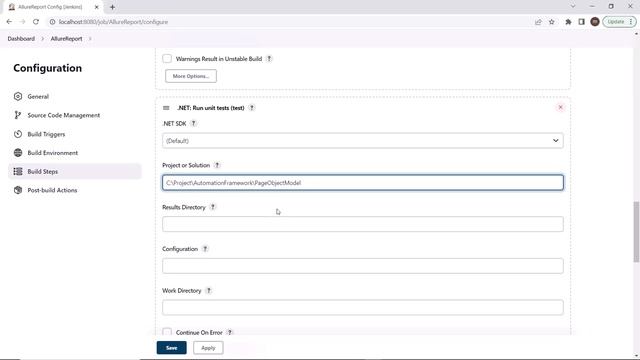The height and width of the screenshot is (360, 640).
Task: Click the Post-build Actions cube icon
Action: (18, 190)
